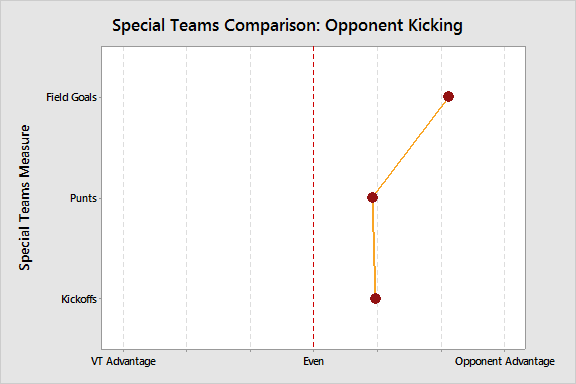Click the Punts data point
The image size is (576, 384).
(372, 198)
